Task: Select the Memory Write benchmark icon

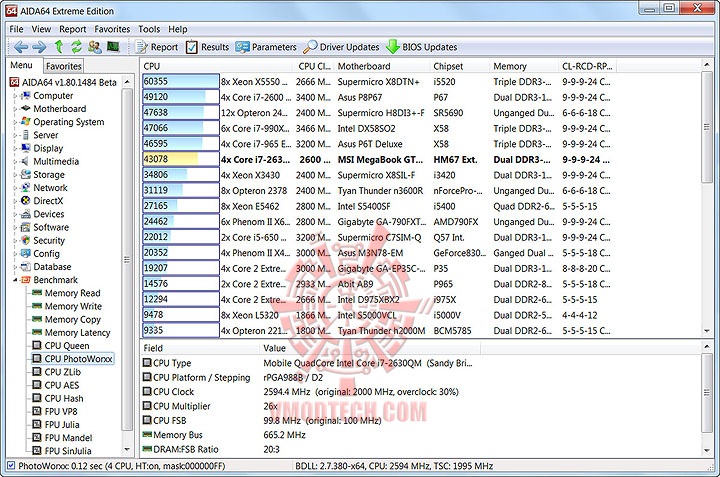Action: click(x=37, y=306)
